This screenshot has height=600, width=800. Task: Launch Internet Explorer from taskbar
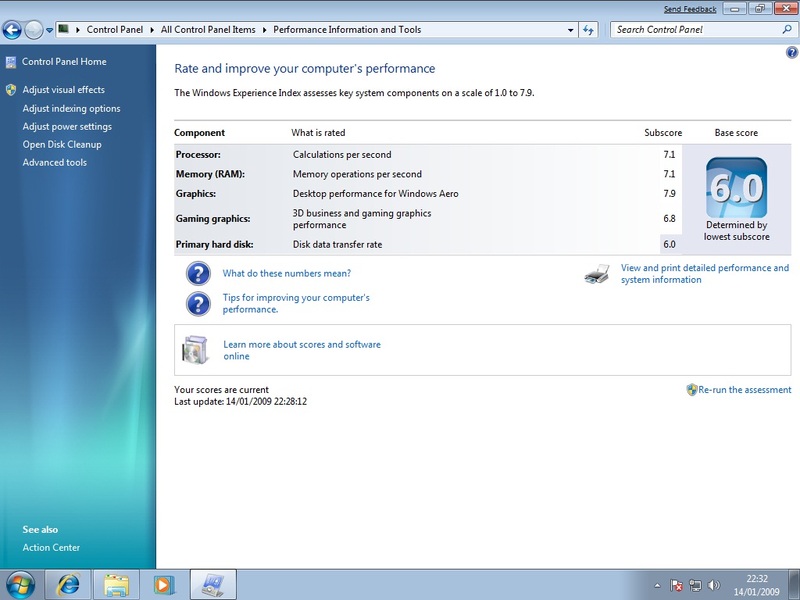pos(68,585)
